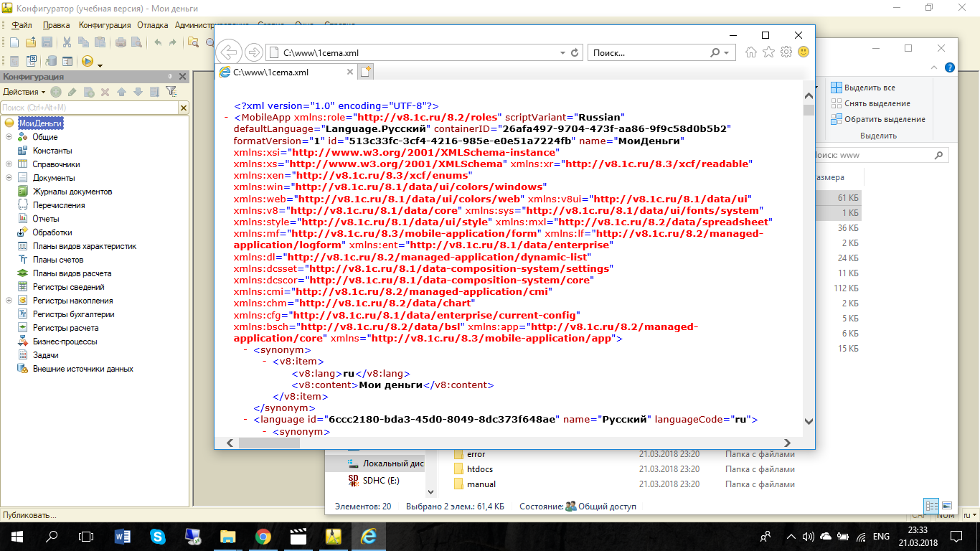This screenshot has height=551, width=980.
Task: Click the update database configuration icon
Action: tap(51, 62)
